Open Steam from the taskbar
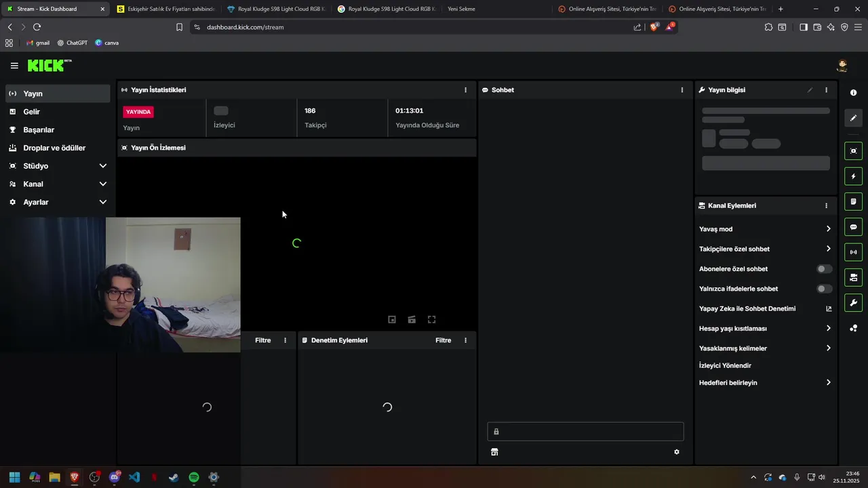Viewport: 868px width, 488px height. pos(174,477)
